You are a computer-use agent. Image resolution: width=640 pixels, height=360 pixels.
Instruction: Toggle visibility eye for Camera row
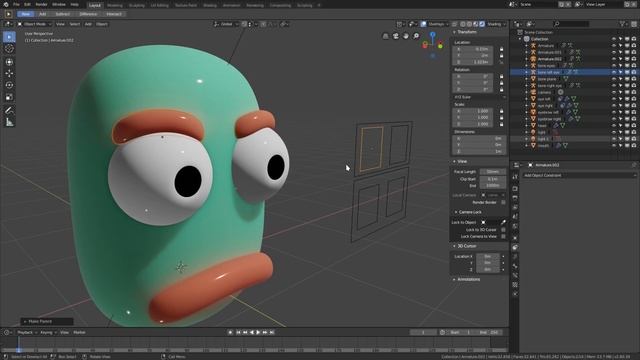(614, 92)
